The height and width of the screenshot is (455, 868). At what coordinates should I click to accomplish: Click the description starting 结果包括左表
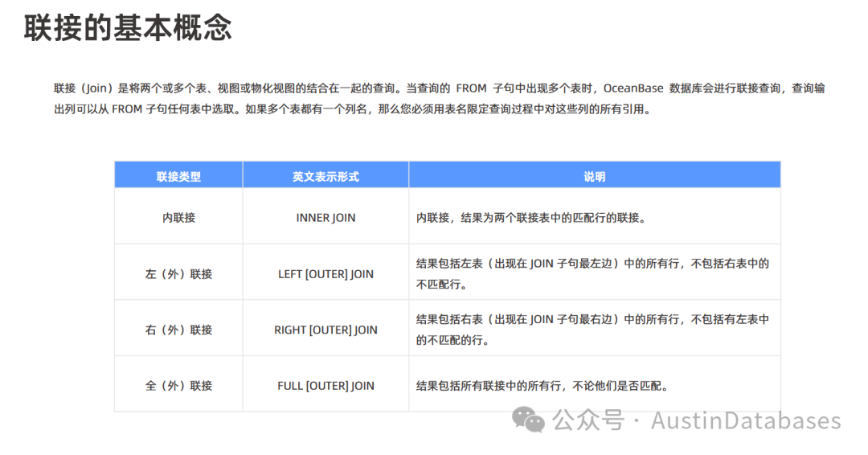(x=592, y=274)
